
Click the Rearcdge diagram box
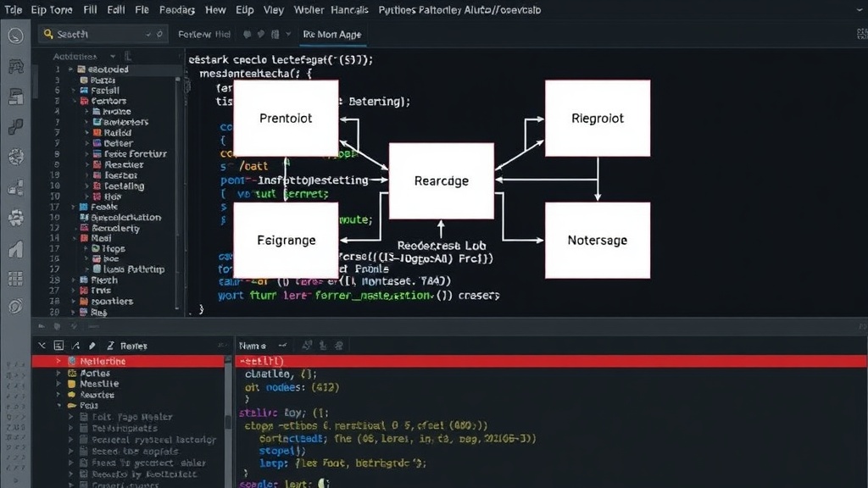(441, 181)
